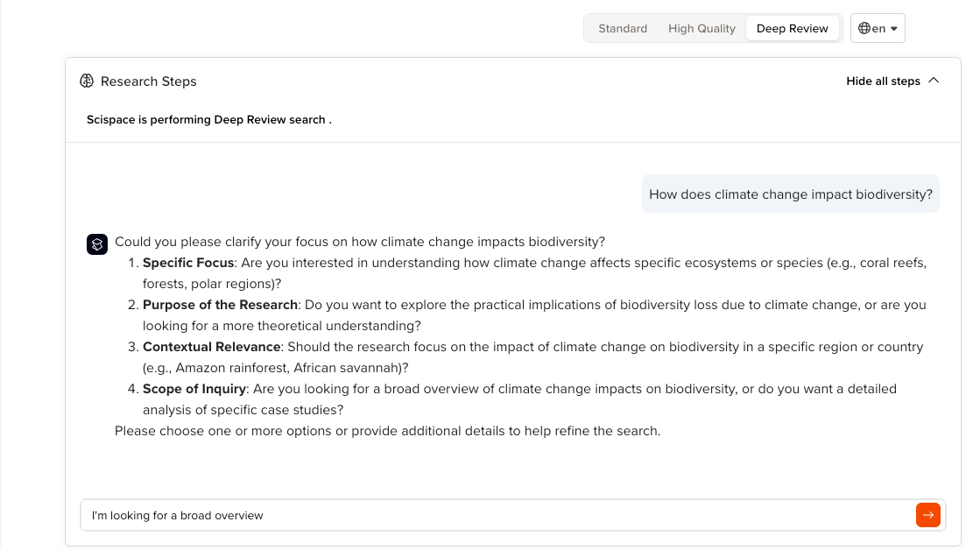
Task: Switch to the Standard search mode
Action: pos(623,28)
